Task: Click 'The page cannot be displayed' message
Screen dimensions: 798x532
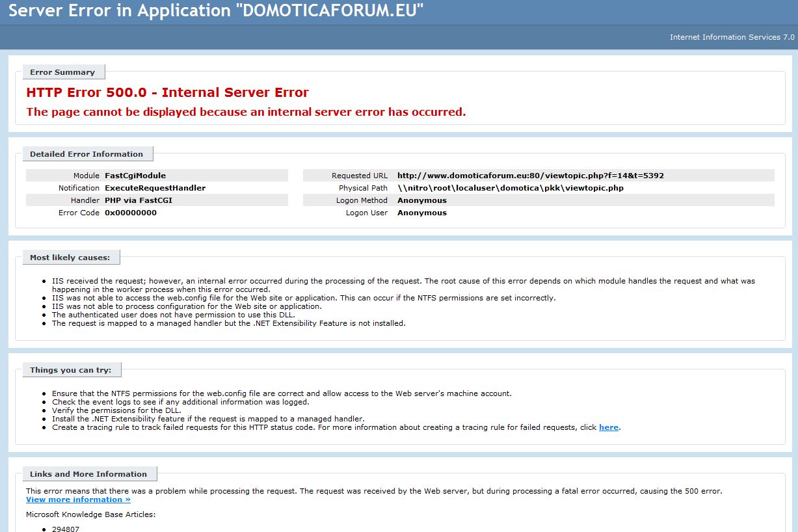Action: pos(246,112)
